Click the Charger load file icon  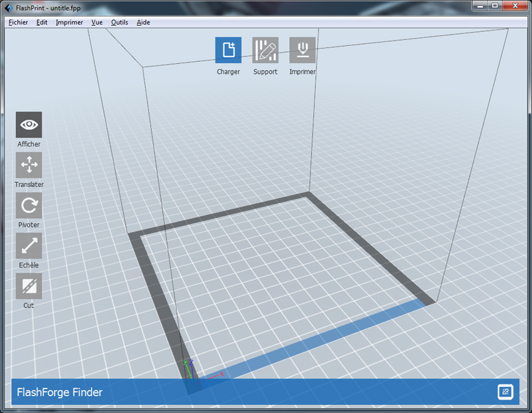[228, 51]
